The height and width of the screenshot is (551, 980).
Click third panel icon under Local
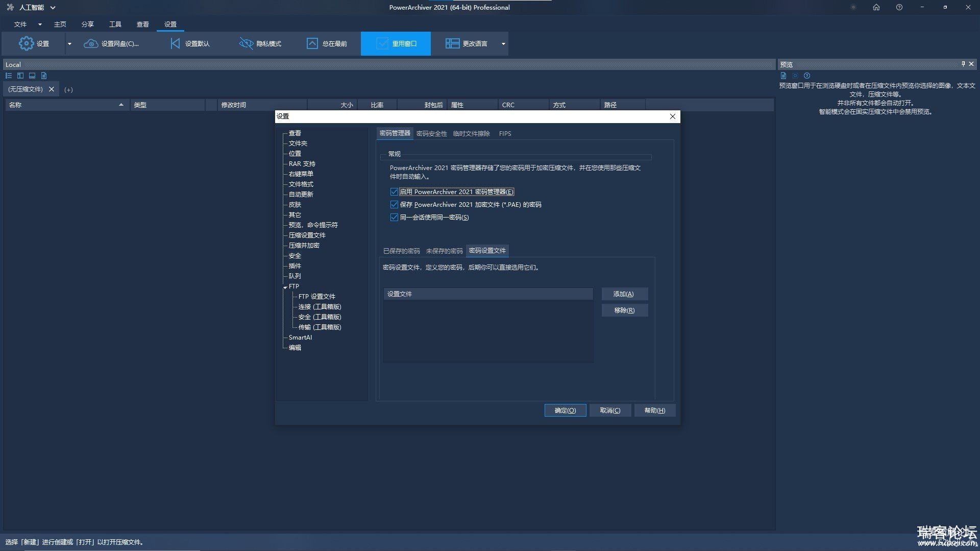pos(32,76)
